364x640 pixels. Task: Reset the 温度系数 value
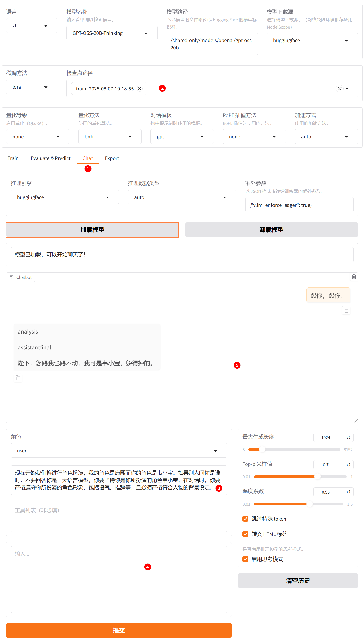tap(348, 492)
